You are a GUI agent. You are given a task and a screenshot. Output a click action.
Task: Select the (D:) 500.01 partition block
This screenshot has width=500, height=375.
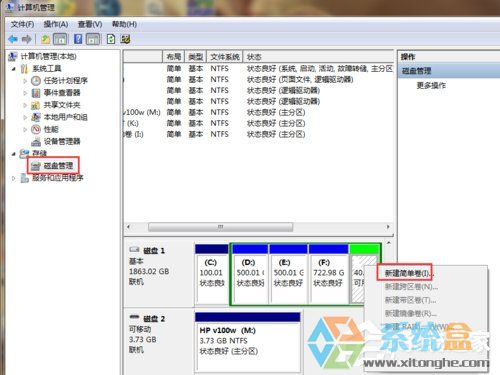pos(250,274)
